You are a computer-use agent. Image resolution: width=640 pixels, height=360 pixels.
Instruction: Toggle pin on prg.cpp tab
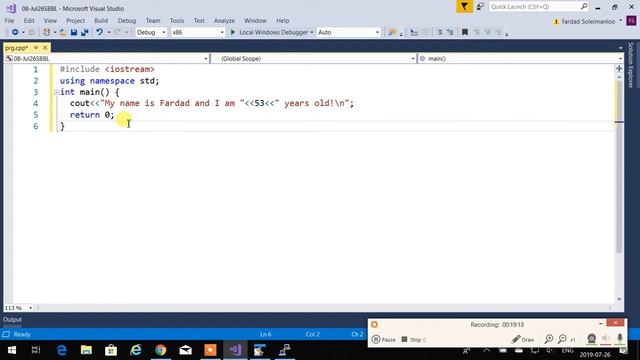tap(36, 48)
